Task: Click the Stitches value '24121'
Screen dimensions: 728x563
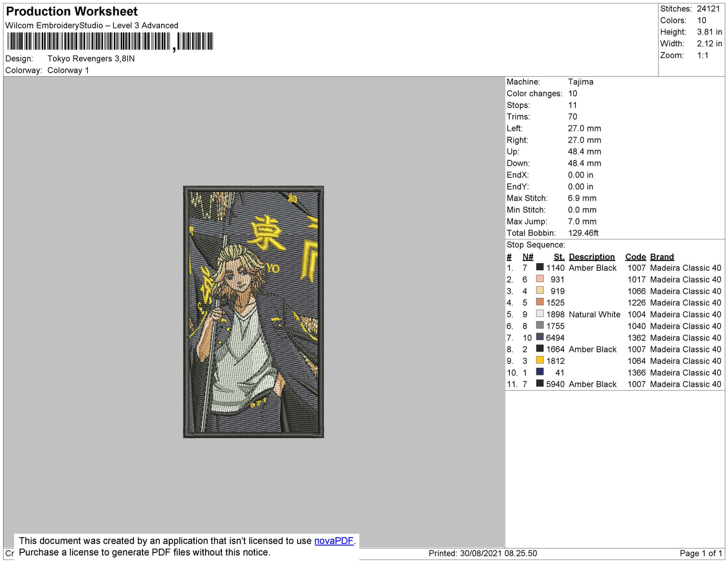Action: [708, 9]
